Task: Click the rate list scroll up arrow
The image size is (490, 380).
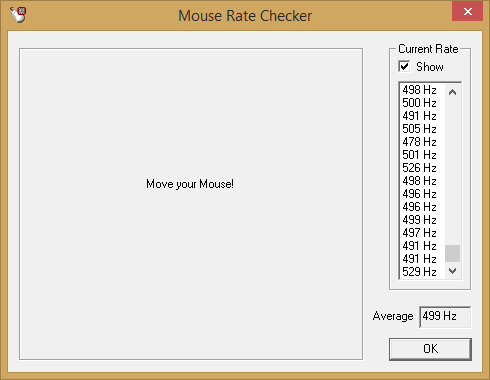Action: (452, 92)
